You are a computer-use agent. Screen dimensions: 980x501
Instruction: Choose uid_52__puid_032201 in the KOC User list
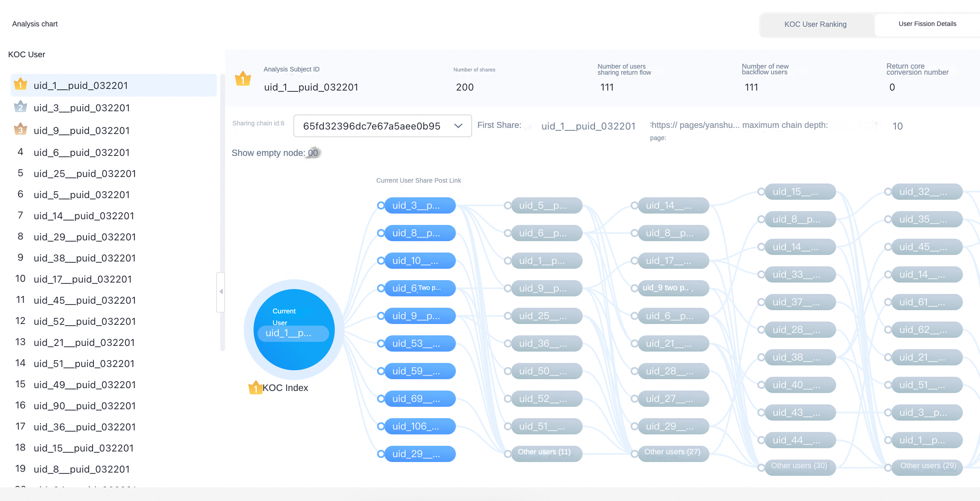point(114,322)
